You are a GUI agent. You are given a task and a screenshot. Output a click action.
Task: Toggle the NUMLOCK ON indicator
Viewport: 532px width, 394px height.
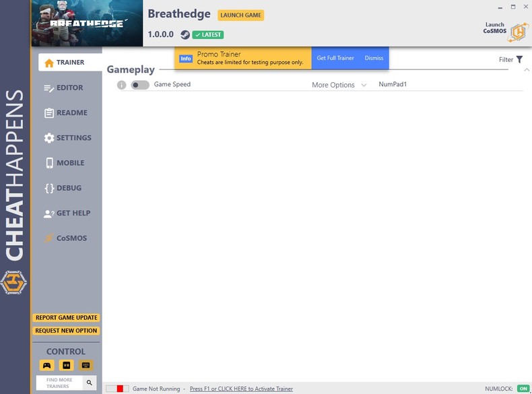(523, 389)
